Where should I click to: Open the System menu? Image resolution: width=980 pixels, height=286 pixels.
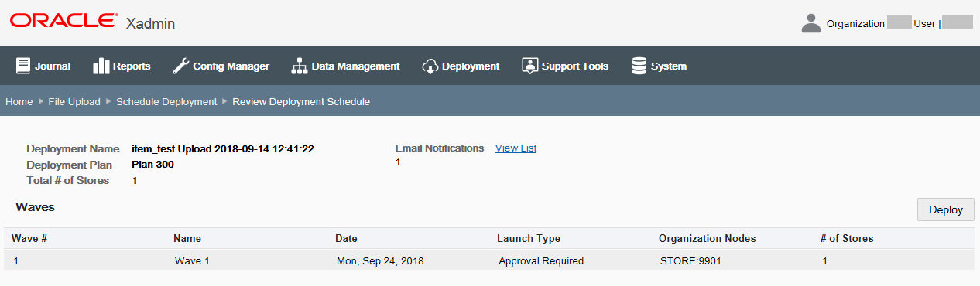[659, 66]
